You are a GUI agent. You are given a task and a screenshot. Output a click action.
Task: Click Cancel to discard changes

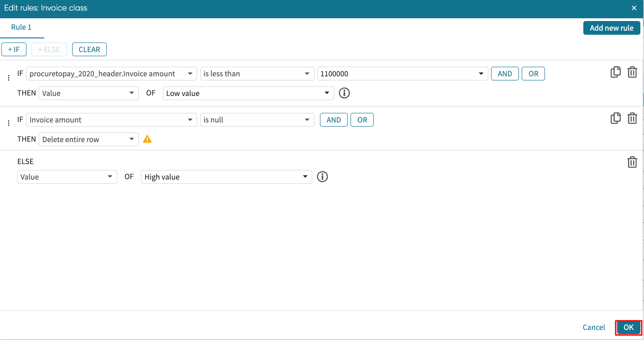coord(594,327)
